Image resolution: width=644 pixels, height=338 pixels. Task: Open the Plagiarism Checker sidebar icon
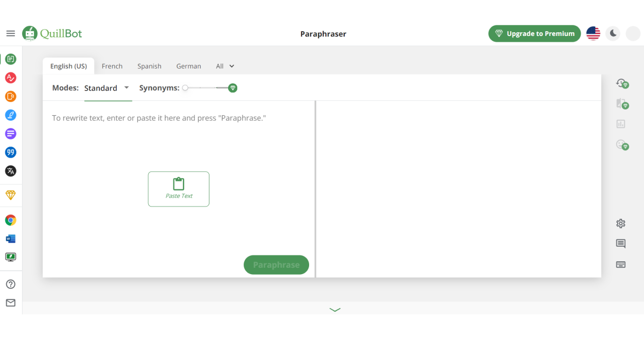pos(10,97)
